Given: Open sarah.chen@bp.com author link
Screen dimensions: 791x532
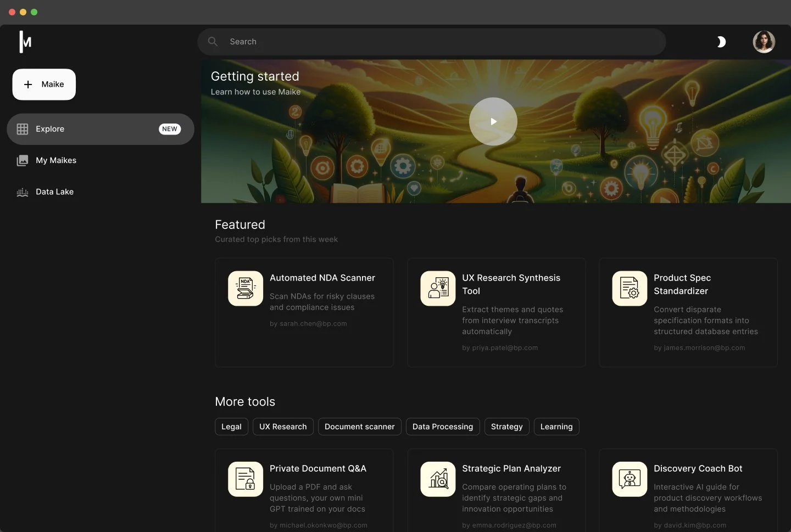Looking at the screenshot, I should tap(309, 324).
